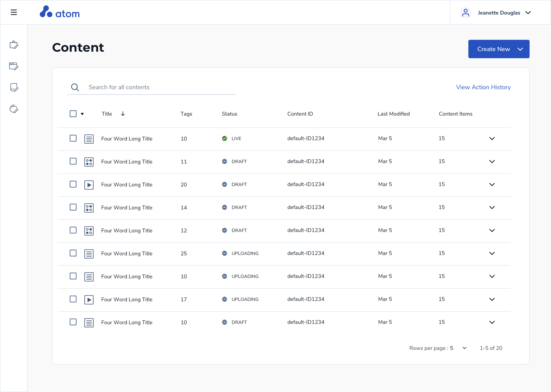
Task: Open the note-with-pencil sidebar icon
Action: pyautogui.click(x=14, y=87)
